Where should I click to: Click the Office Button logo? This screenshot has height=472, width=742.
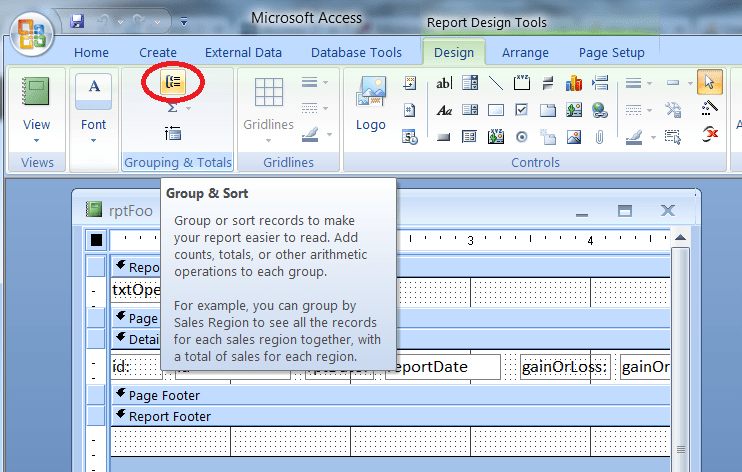pyautogui.click(x=32, y=33)
